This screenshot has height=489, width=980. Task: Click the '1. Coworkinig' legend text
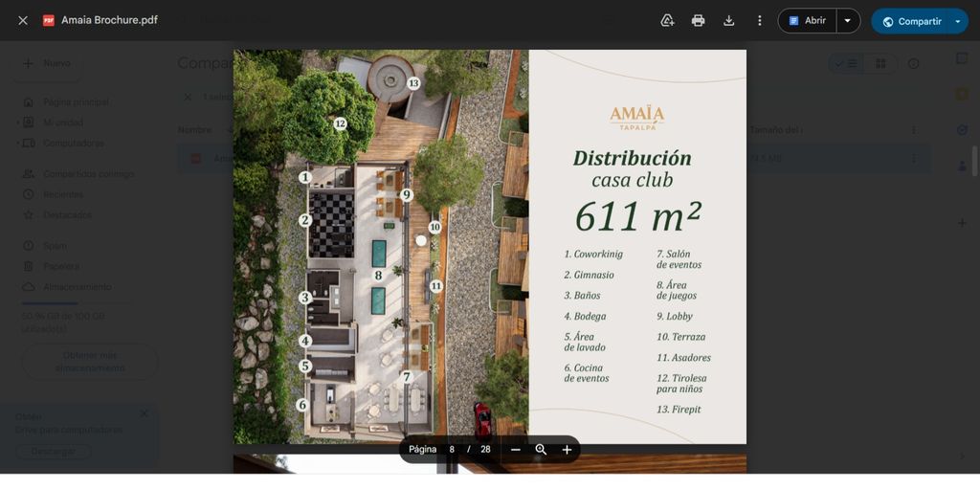593,254
